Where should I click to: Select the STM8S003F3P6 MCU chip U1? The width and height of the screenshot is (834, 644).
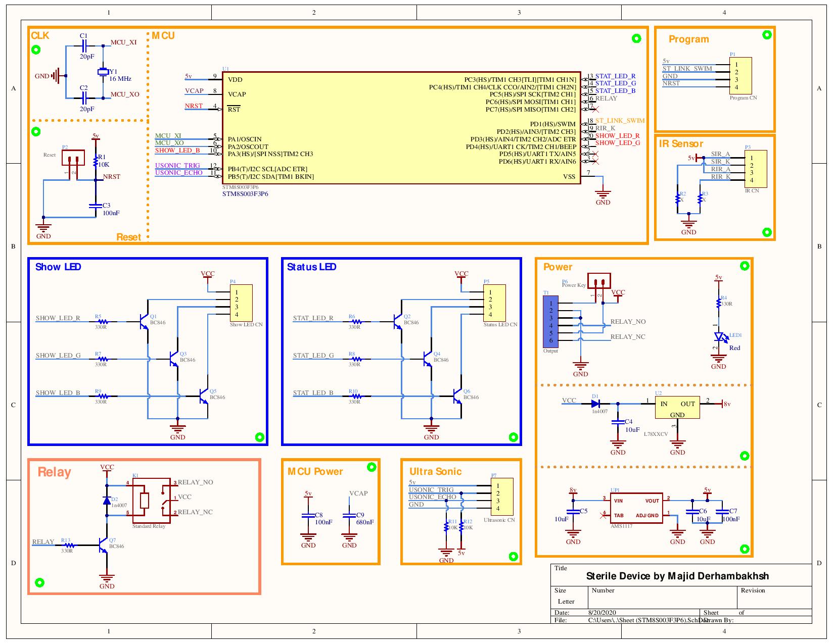401,128
